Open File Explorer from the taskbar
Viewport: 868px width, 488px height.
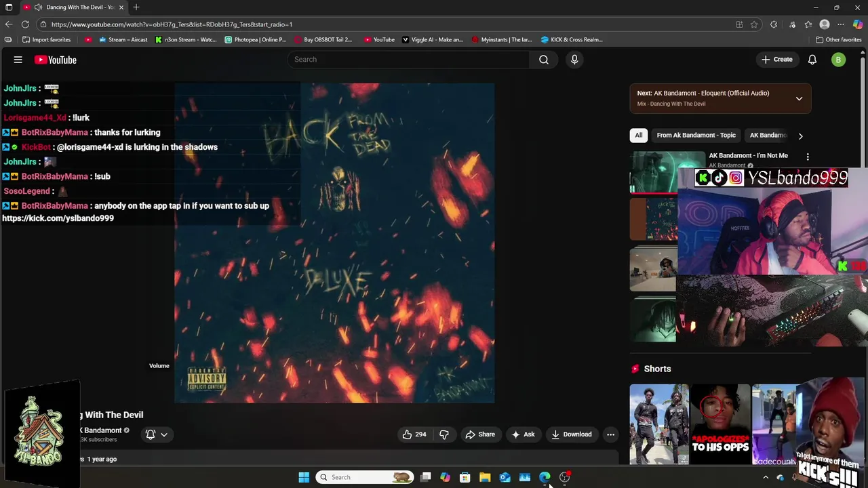point(485,477)
